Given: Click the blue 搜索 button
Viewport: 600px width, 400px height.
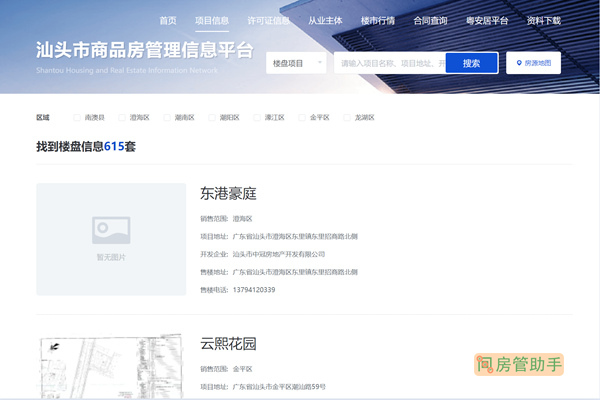Looking at the screenshot, I should click(471, 63).
